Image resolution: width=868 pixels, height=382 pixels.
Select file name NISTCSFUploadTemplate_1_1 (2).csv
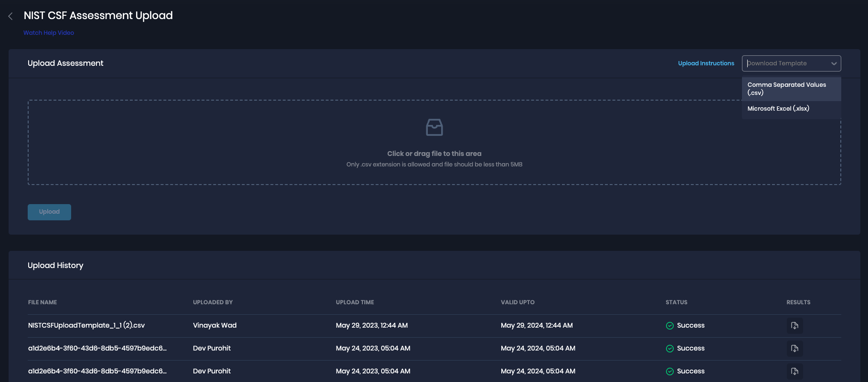[x=86, y=325]
